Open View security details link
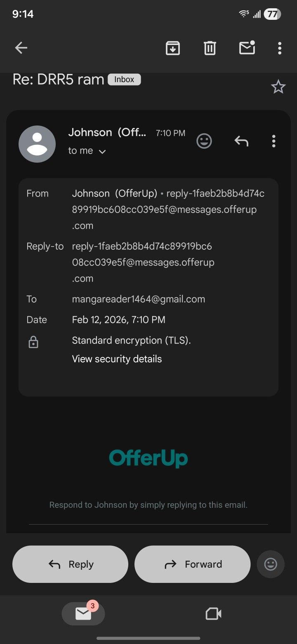This screenshot has height=644, width=297. click(x=117, y=359)
